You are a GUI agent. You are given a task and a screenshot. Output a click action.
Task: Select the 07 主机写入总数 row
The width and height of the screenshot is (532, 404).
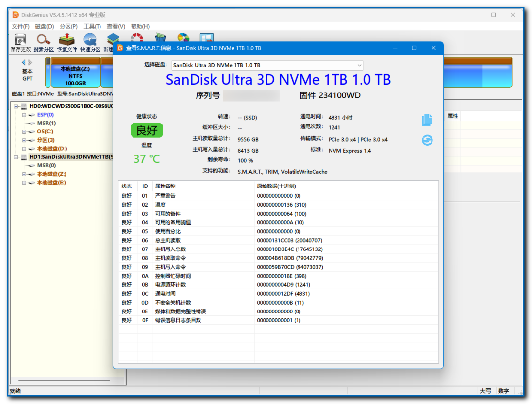pyautogui.click(x=278, y=249)
